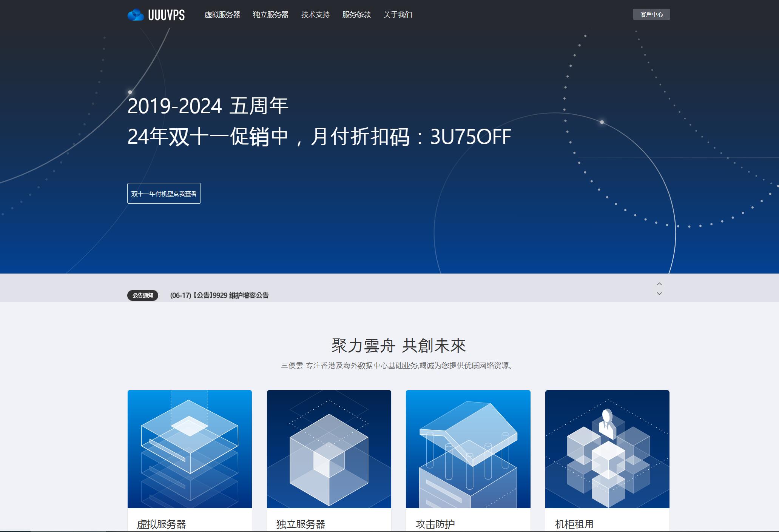
Task: Click the 攻击防护 card title text
Action: (x=436, y=523)
